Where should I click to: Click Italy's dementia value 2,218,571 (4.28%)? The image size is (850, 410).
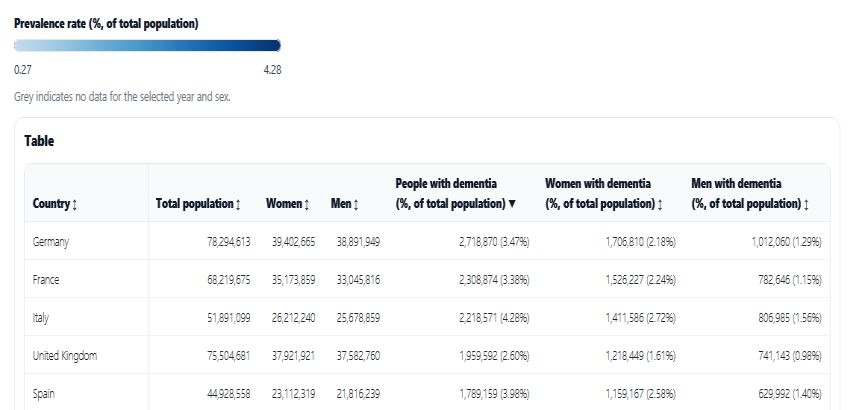472,317
